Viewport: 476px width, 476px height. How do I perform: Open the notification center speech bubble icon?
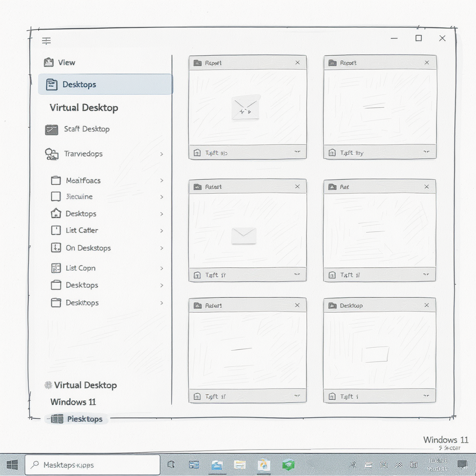click(x=463, y=465)
